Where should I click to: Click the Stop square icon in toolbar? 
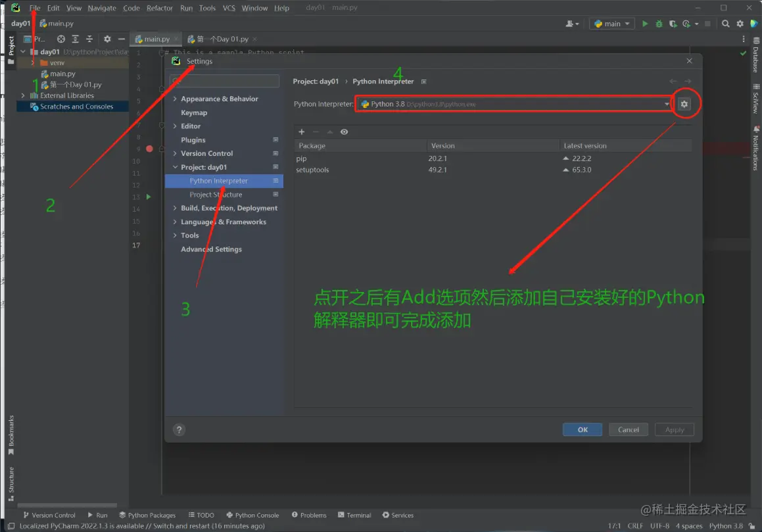[707, 23]
